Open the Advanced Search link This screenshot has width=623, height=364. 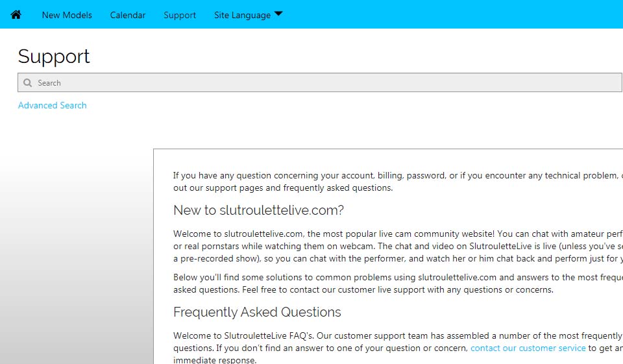point(53,105)
